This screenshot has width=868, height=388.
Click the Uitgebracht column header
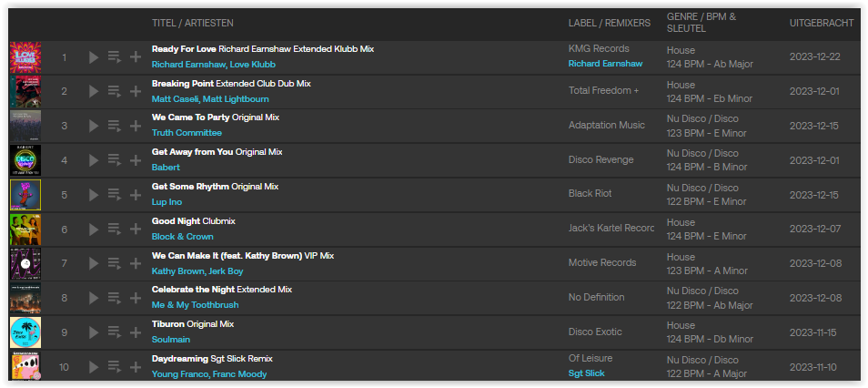(x=822, y=23)
